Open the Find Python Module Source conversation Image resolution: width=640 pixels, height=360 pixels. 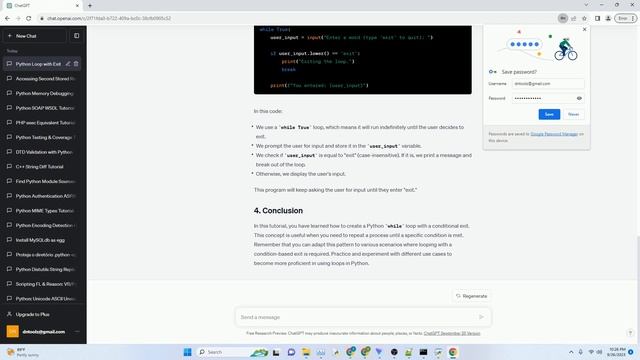tap(42, 182)
